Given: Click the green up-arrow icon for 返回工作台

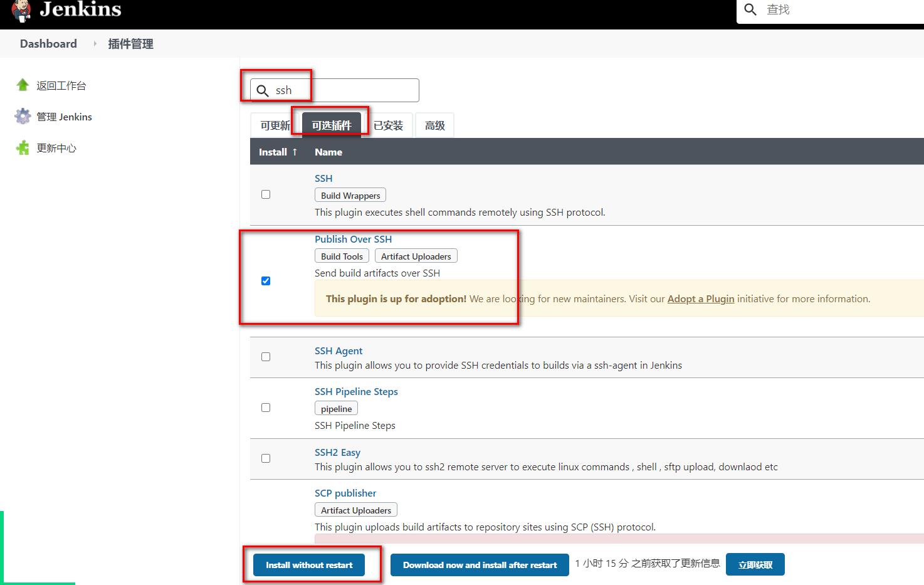Looking at the screenshot, I should (23, 85).
